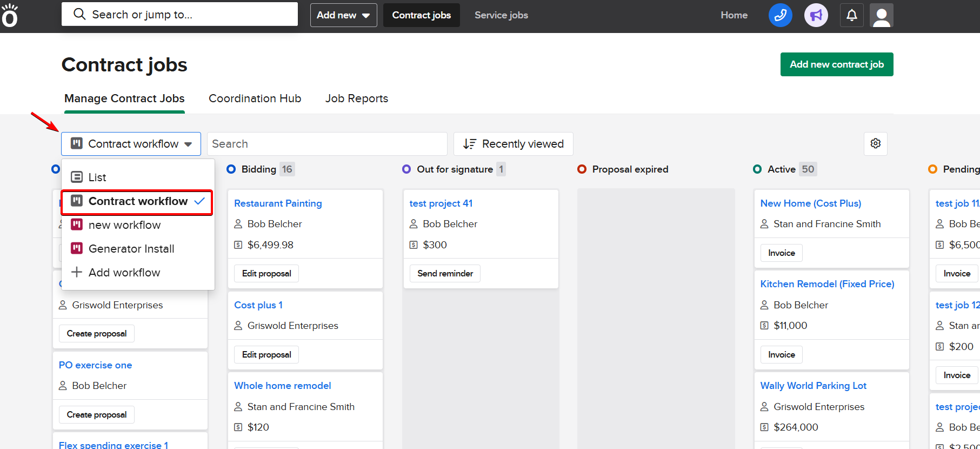Open the Add new dropdown
The image size is (980, 449).
coord(343,15)
